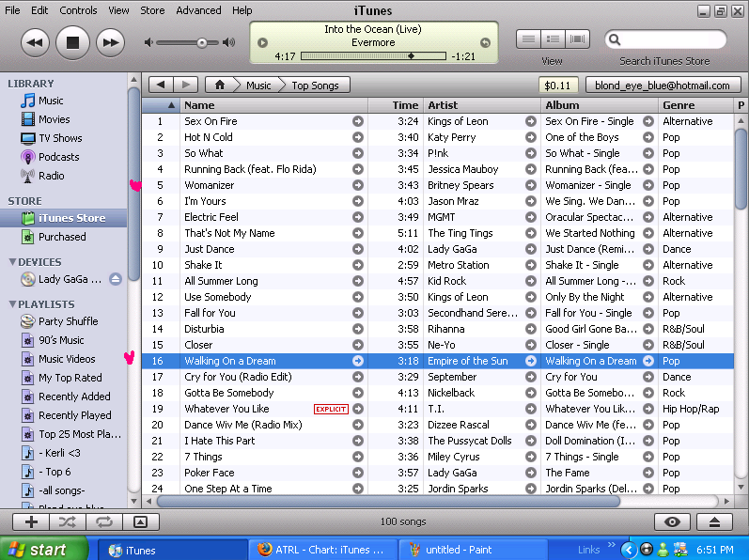Open Radio in the library
The image size is (749, 560).
tap(51, 176)
